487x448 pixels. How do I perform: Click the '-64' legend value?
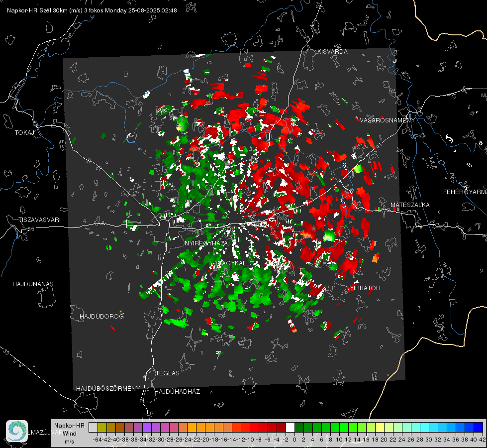point(97,440)
